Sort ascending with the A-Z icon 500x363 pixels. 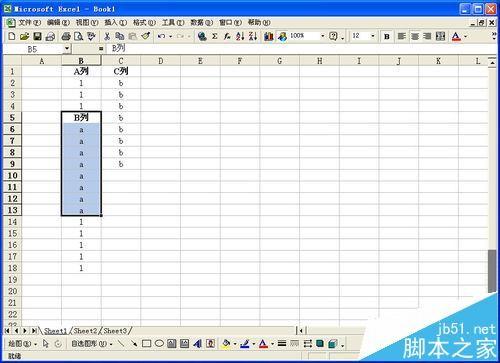pyautogui.click(x=240, y=36)
